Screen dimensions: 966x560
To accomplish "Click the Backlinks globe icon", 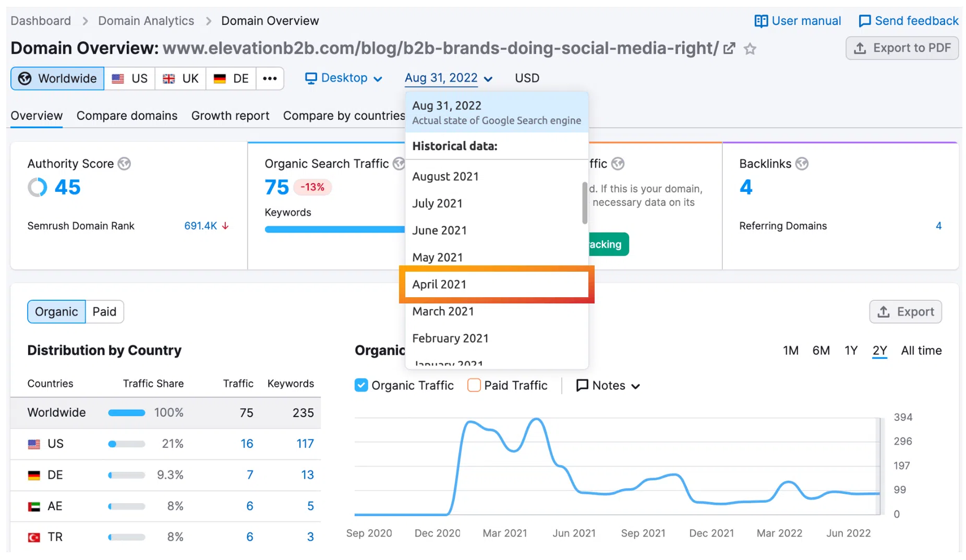I will (x=802, y=164).
